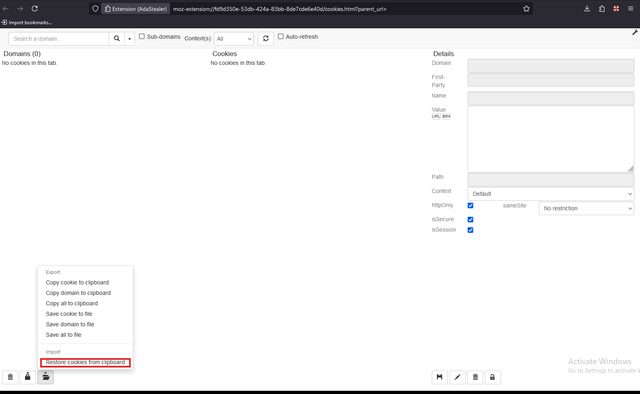Click the Name details field
The height and width of the screenshot is (394, 640).
click(551, 98)
